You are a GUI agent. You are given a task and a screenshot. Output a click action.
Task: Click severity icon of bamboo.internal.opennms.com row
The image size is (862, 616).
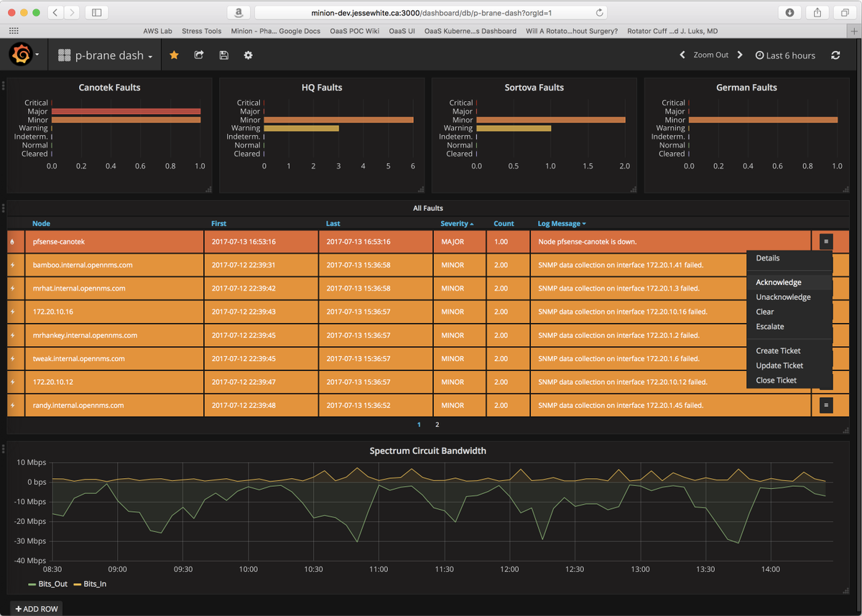12,266
